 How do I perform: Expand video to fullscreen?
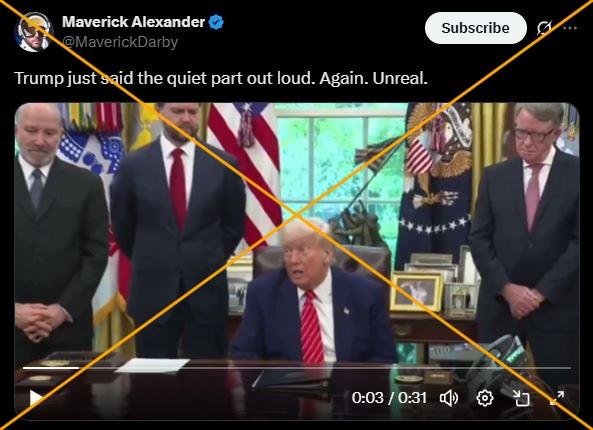point(557,398)
